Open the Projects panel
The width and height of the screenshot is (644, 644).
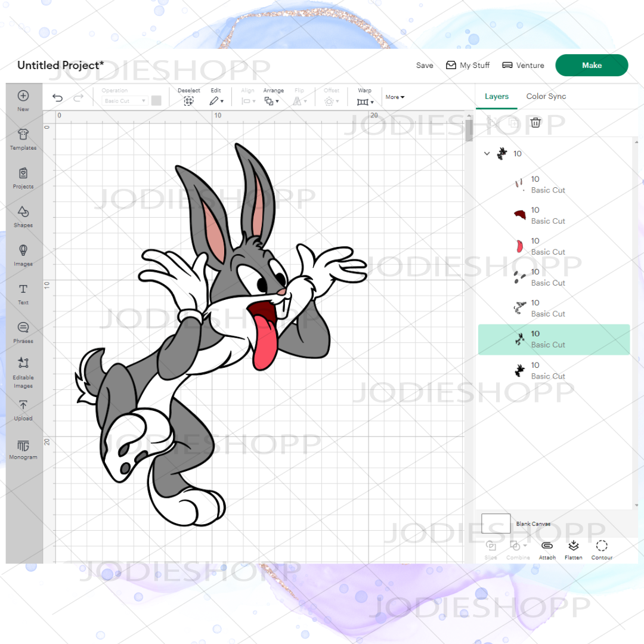click(23, 178)
